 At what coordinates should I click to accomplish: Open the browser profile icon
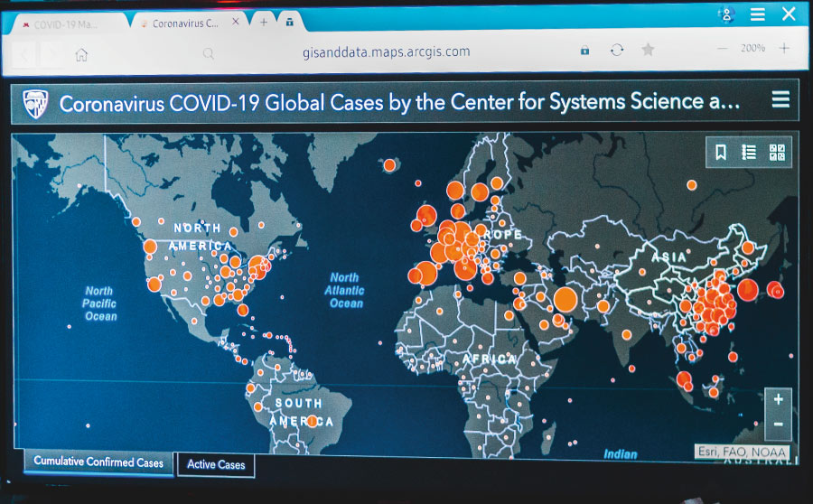click(x=726, y=14)
